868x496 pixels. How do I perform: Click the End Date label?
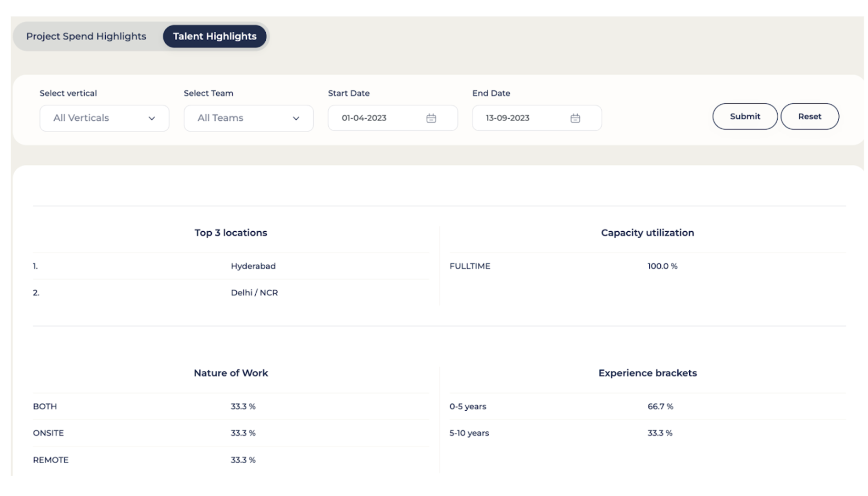[x=491, y=93]
